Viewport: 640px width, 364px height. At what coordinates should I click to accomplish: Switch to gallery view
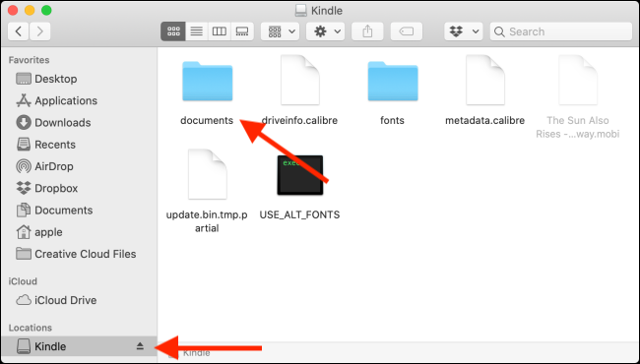(x=242, y=31)
